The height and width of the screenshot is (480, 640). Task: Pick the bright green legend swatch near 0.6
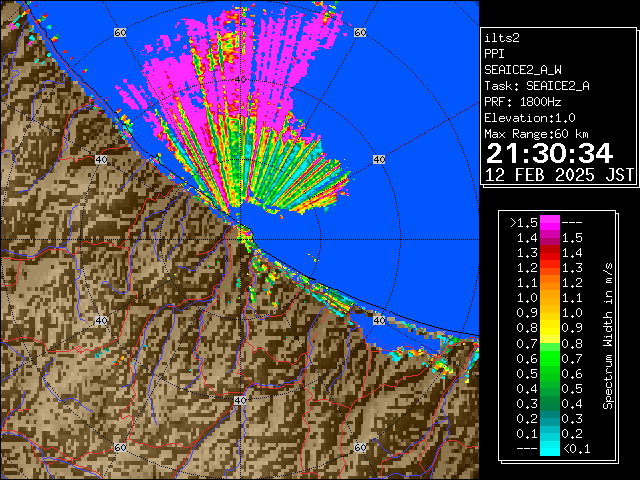(x=550, y=358)
